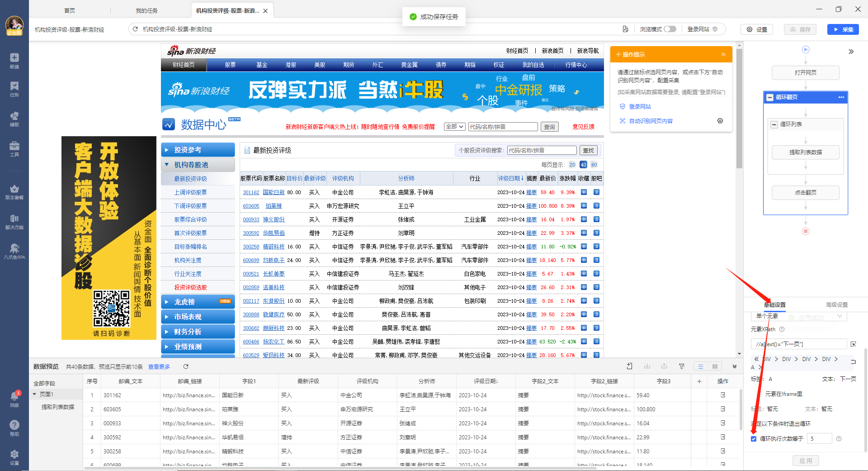Click 打开网页 workflow step

[806, 73]
